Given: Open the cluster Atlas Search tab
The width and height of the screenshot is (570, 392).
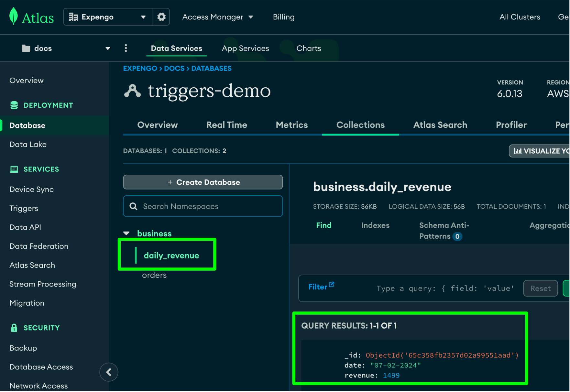Looking at the screenshot, I should 440,125.
